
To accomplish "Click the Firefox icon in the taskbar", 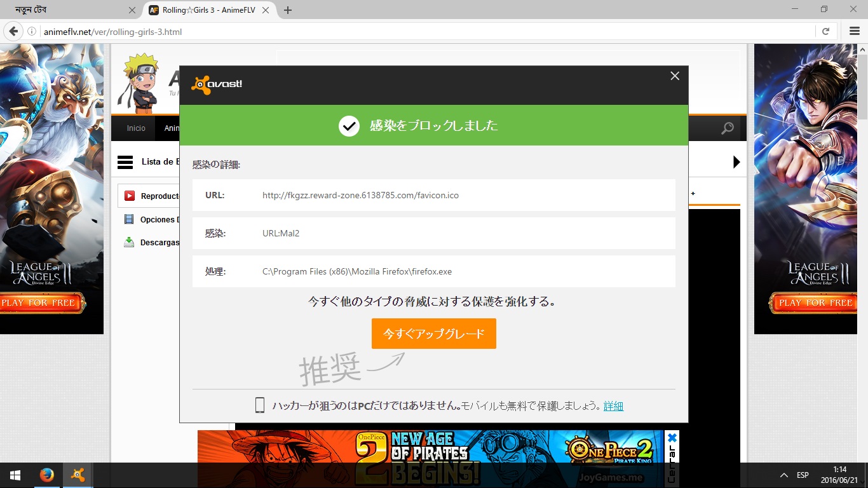I will (x=46, y=475).
